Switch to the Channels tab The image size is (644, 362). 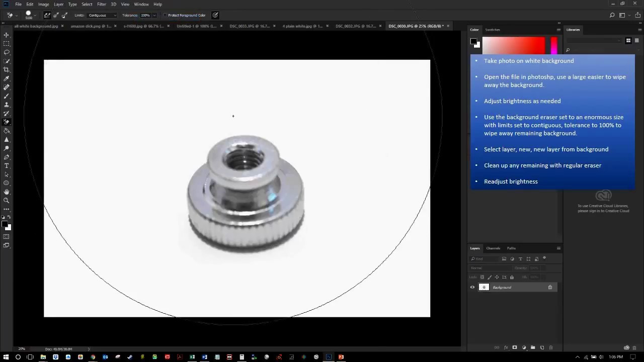493,248
